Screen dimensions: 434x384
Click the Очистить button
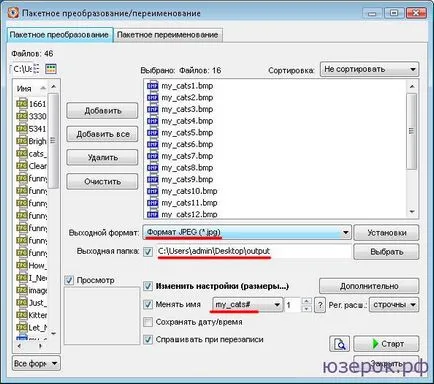(102, 182)
